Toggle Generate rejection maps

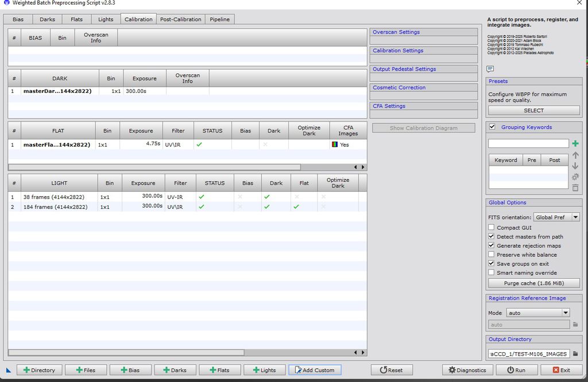click(x=492, y=245)
